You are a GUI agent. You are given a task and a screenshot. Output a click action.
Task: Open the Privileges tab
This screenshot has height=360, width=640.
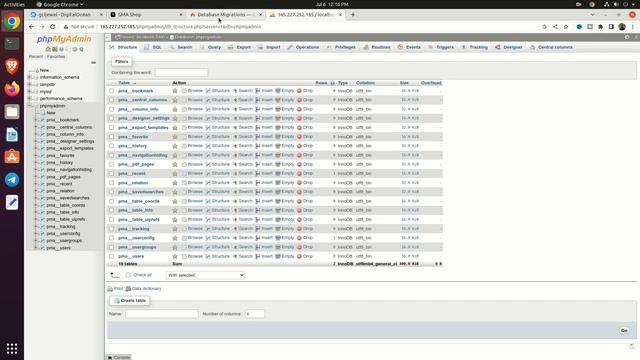pos(341,47)
